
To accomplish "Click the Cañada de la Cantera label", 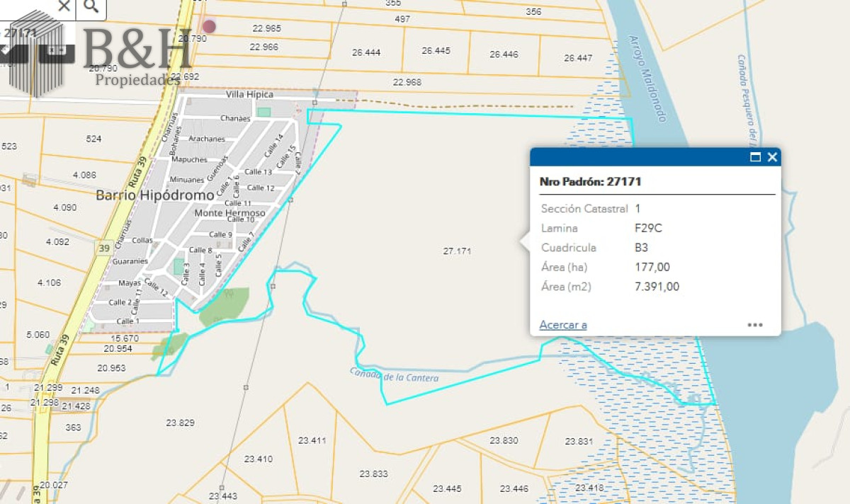I will click(x=394, y=374).
